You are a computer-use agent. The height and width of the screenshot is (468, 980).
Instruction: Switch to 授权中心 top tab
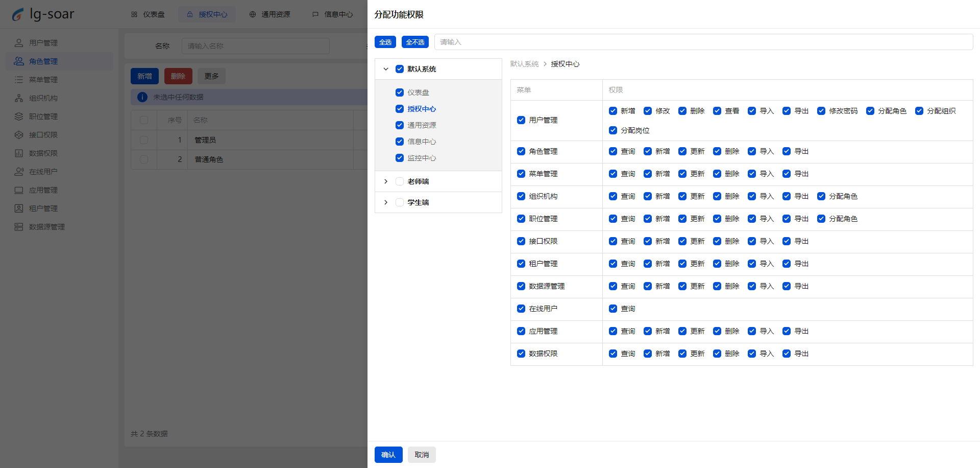[x=207, y=14]
